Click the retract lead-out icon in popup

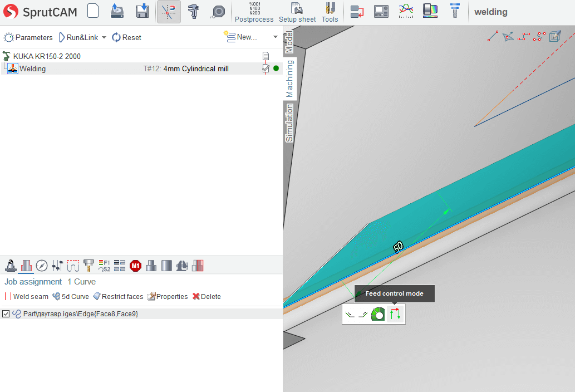coord(363,314)
